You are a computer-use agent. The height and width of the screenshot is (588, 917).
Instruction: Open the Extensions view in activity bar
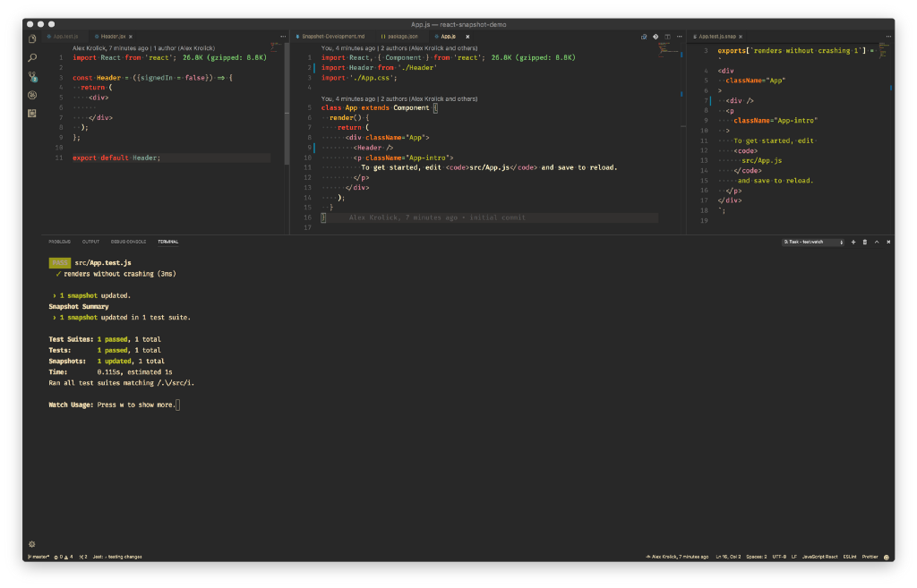click(x=32, y=114)
